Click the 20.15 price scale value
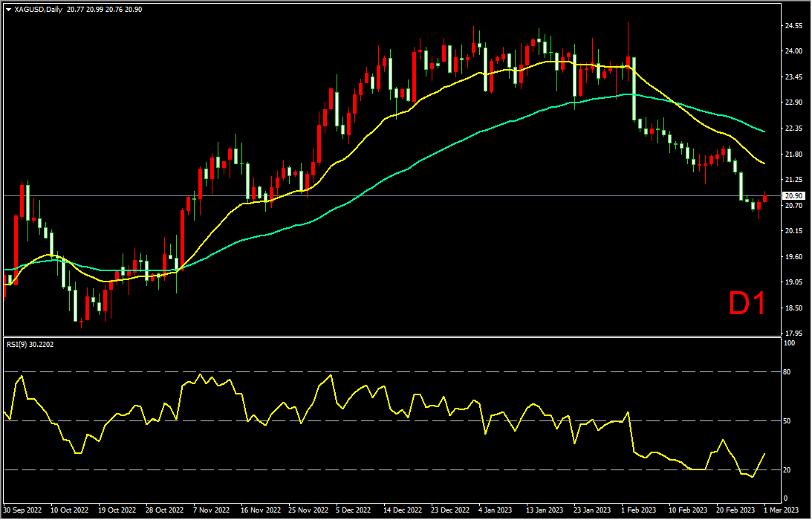812x520 pixels. (794, 231)
